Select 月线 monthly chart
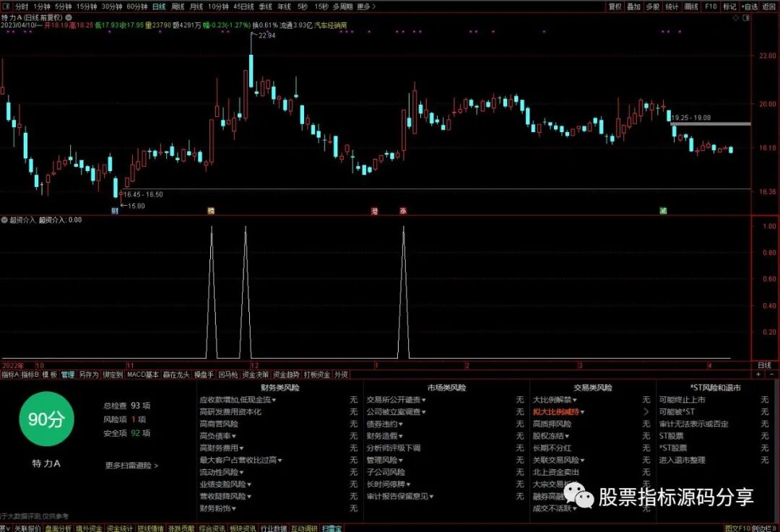 coord(196,6)
